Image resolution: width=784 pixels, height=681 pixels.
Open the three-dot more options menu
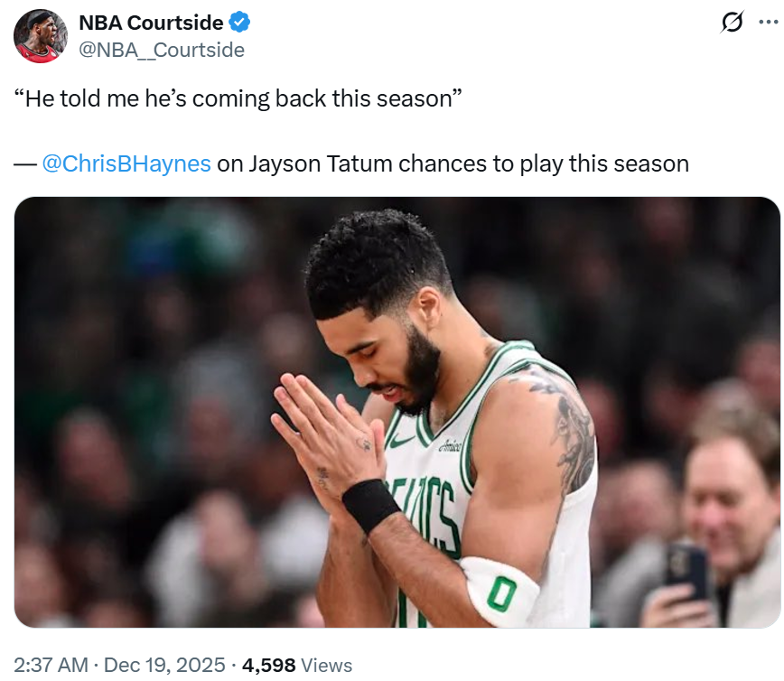pos(766,23)
